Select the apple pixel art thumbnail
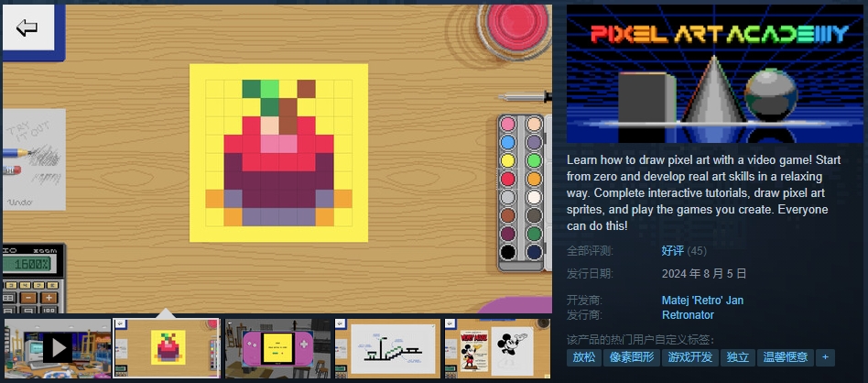Image resolution: width=868 pixels, height=383 pixels. (x=167, y=348)
